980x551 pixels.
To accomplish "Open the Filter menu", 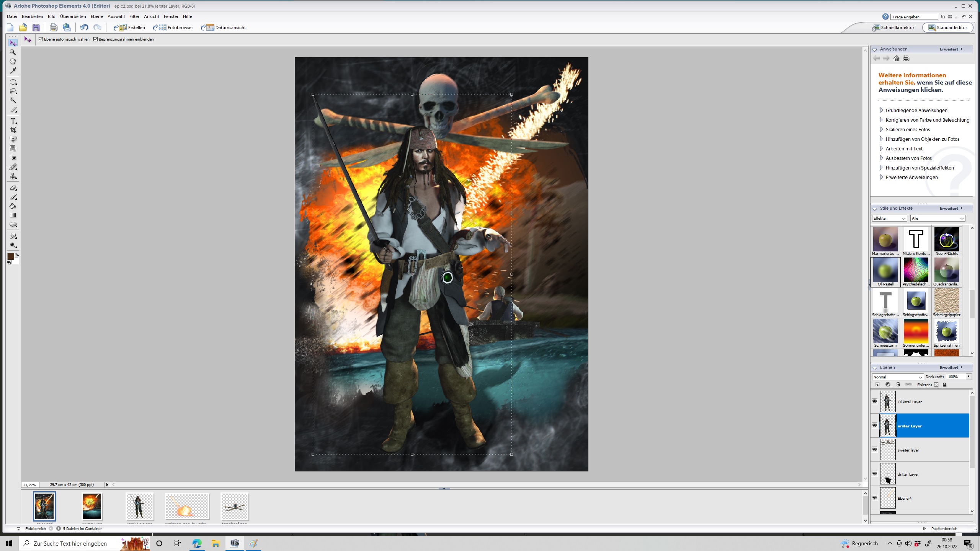I will tap(134, 16).
